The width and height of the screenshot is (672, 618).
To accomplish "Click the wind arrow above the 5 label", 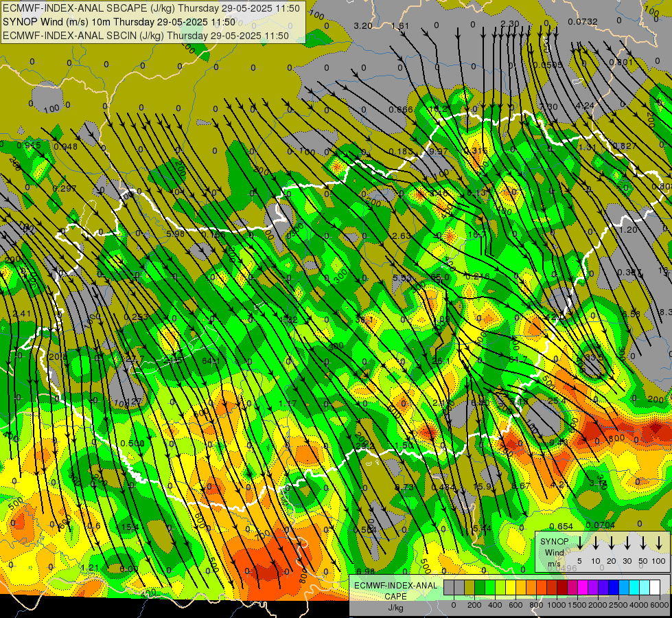I will point(579,542).
